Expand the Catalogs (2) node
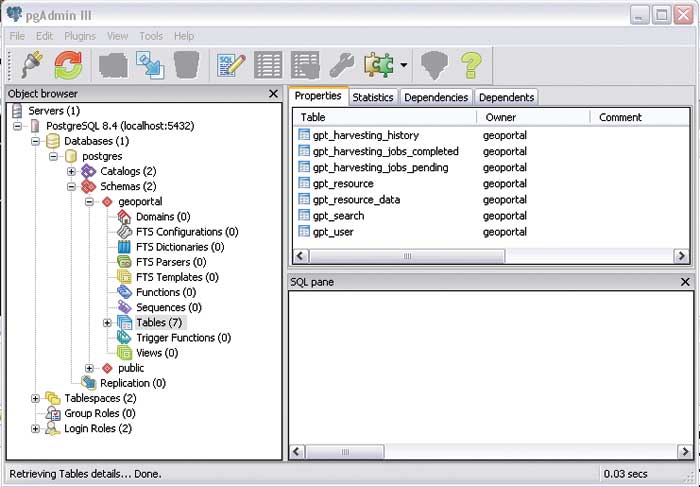 point(71,171)
